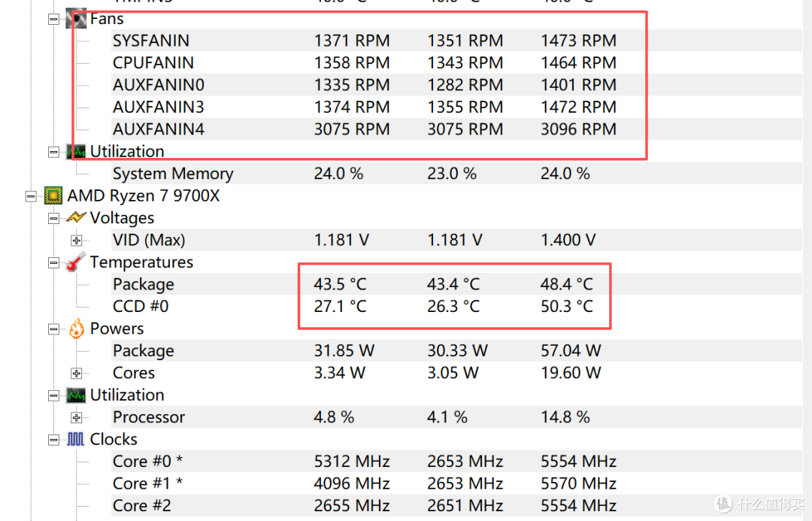Image resolution: width=812 pixels, height=521 pixels.
Task: Expand the VID (Max) entry
Action: click(x=76, y=241)
